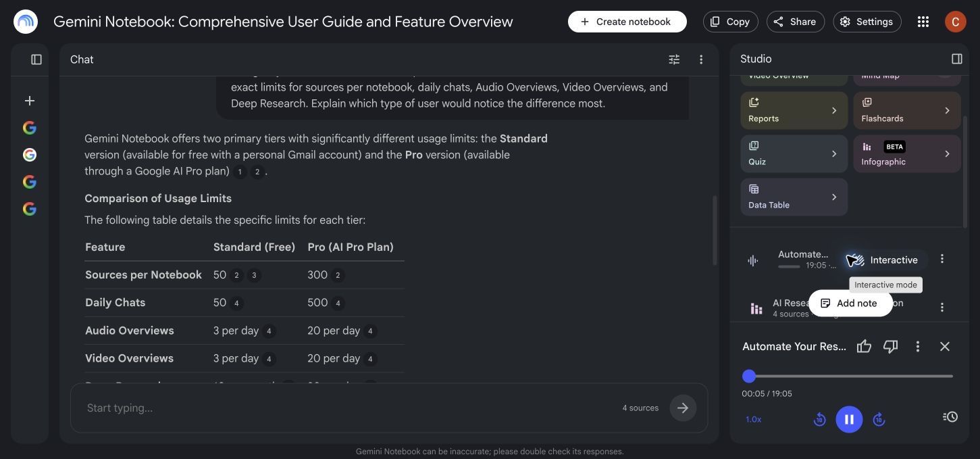Open the third Google source in sidebar
Screen dimensions: 980x459
pos(30,182)
